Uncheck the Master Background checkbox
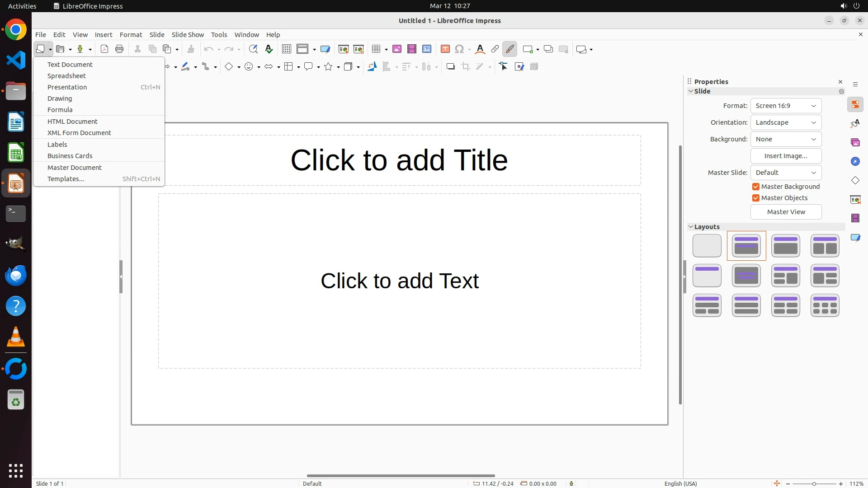Screen dimensions: 868x488 (x=756, y=187)
